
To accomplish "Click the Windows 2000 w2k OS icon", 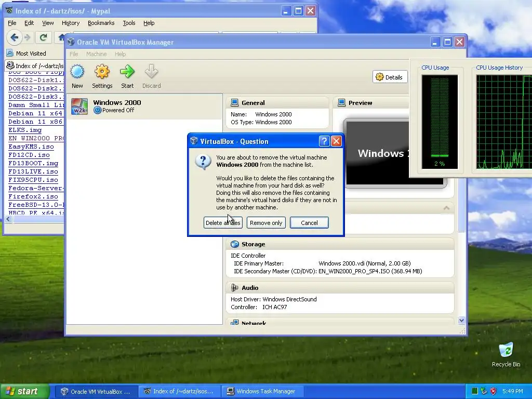I will (x=79, y=107).
